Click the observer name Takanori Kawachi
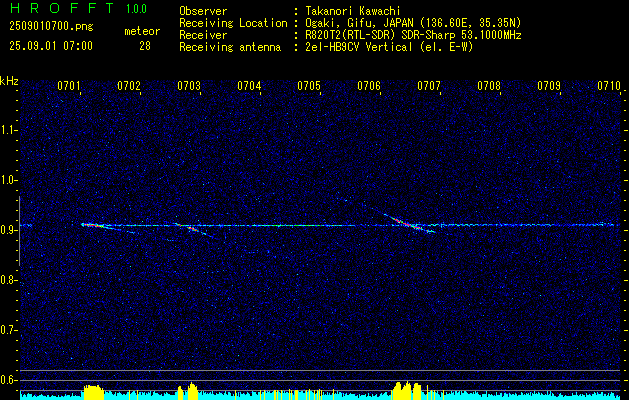Image resolution: width=629 pixels, height=400 pixels. [353, 11]
